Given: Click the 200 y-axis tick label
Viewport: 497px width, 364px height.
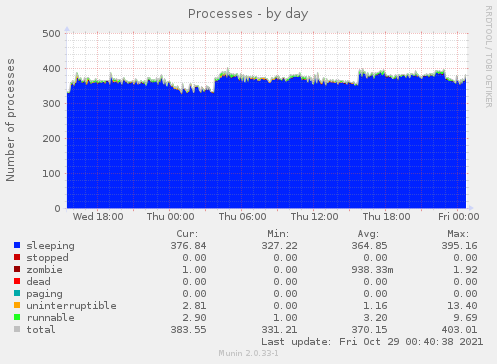Looking at the screenshot, I should click(51, 139).
